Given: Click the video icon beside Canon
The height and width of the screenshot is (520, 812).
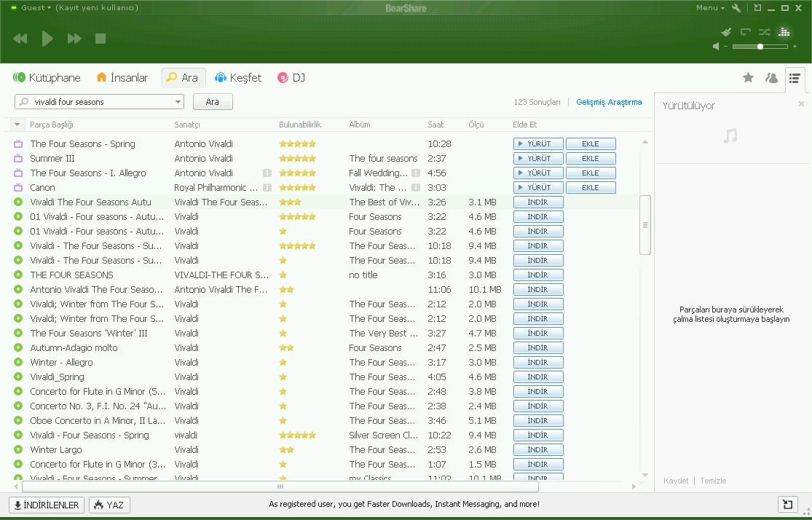Looking at the screenshot, I should pos(18,187).
